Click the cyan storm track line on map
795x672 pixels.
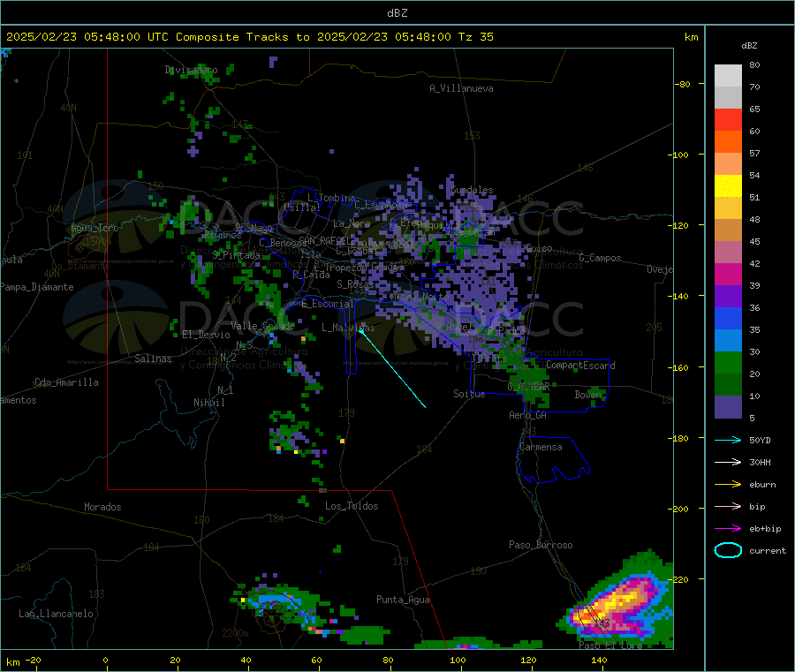(393, 369)
